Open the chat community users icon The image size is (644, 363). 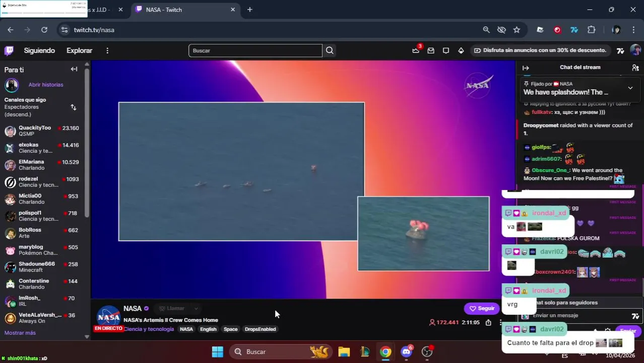[x=635, y=68]
